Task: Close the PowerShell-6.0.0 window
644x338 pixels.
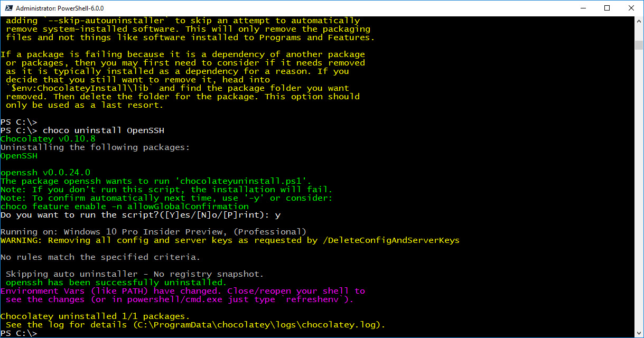Action: pos(631,8)
